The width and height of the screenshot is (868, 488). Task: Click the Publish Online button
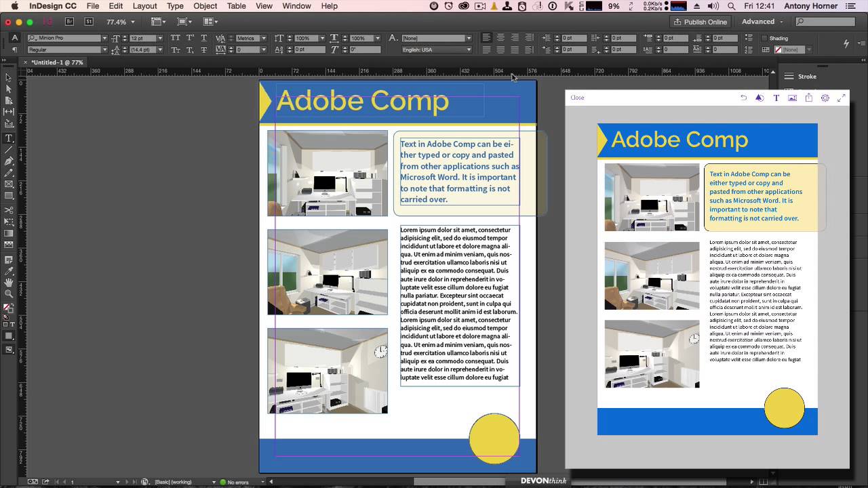pos(701,22)
